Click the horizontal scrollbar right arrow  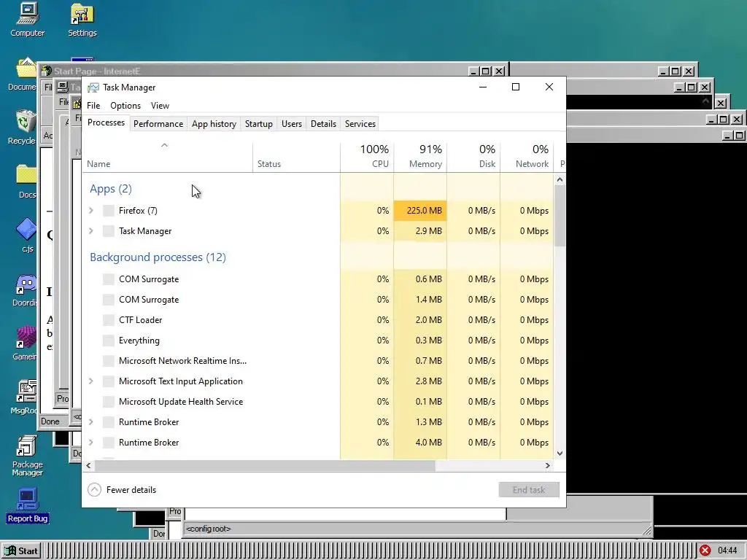pos(547,465)
